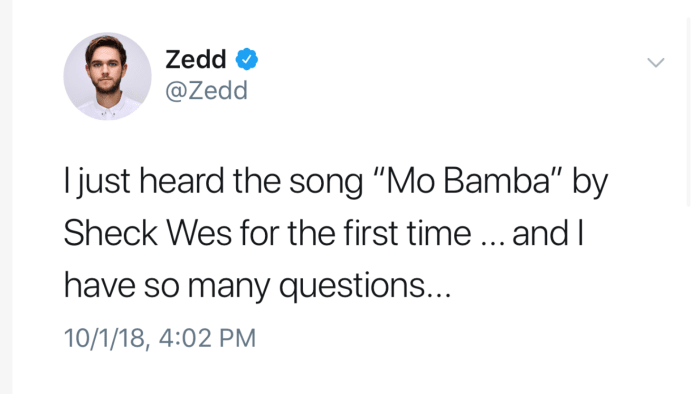
Task: Click the gray strip on left margin
Action: pyautogui.click(x=6, y=197)
